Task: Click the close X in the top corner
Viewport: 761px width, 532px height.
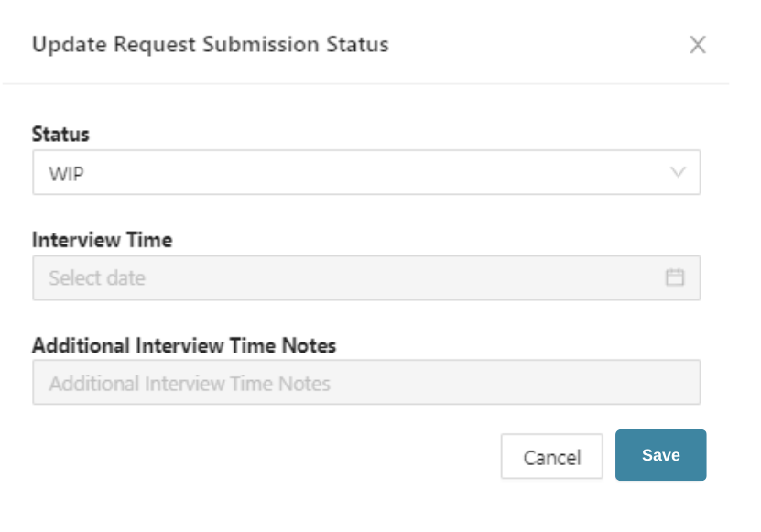Action: [x=698, y=44]
